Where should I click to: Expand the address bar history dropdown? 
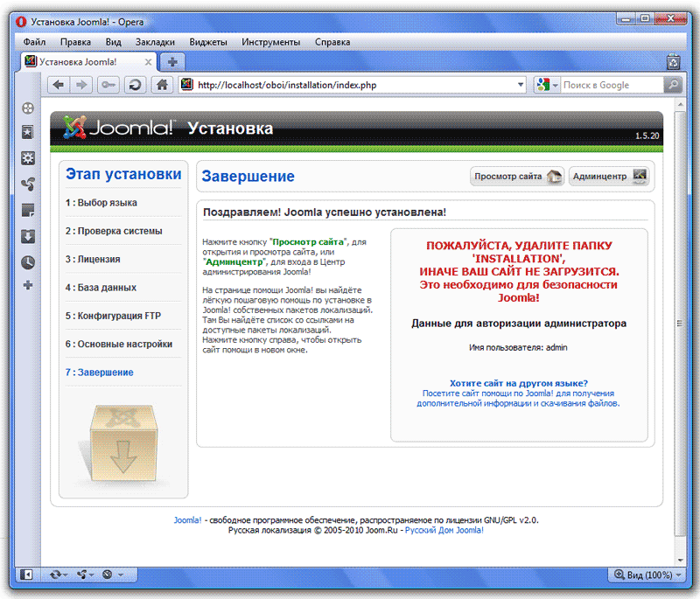click(x=521, y=85)
